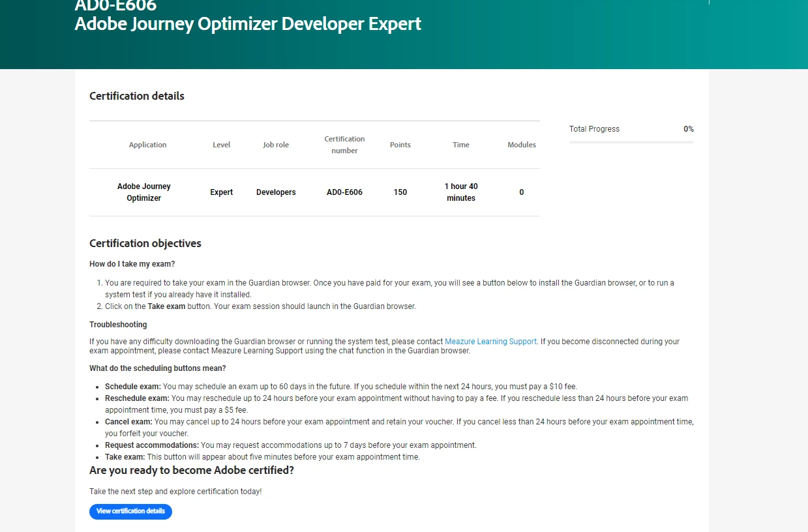
Task: Select the Developers job role cell
Action: (276, 192)
